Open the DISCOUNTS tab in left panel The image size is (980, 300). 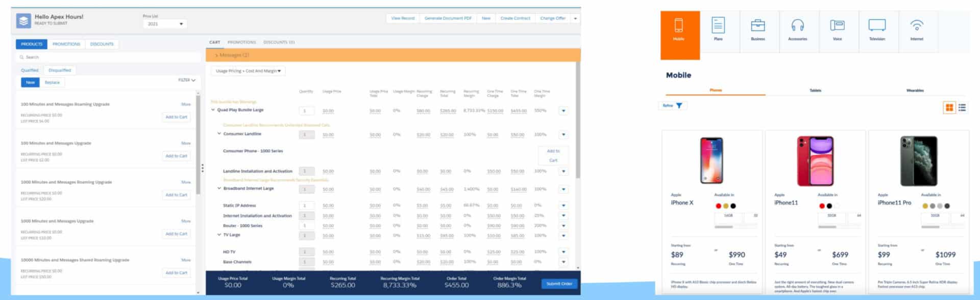[102, 44]
